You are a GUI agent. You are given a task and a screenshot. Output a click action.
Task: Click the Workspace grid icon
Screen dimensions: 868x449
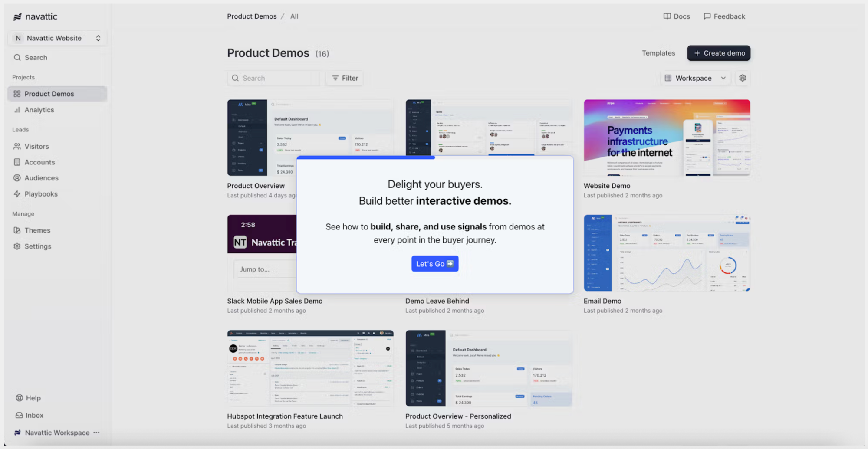click(x=668, y=78)
